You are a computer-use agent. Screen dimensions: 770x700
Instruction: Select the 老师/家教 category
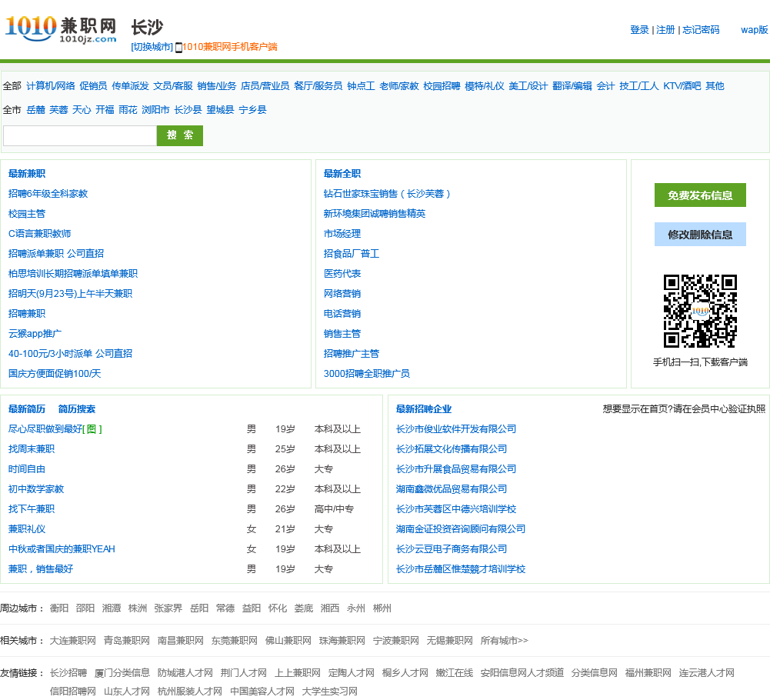[x=399, y=86]
